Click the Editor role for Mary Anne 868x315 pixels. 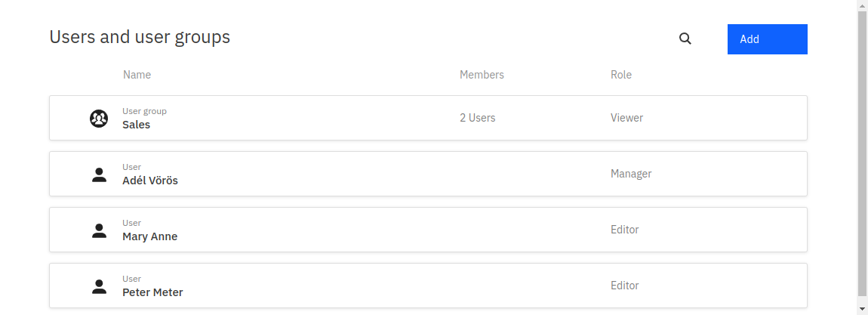(x=624, y=230)
